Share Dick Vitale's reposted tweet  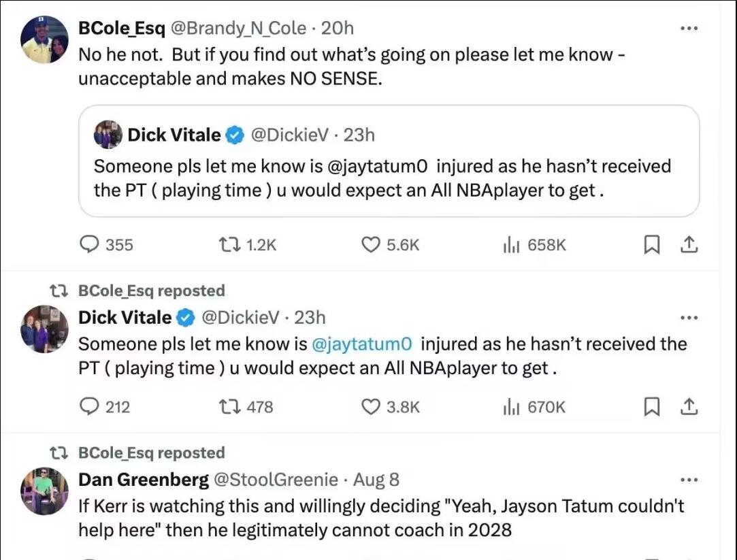click(x=689, y=407)
